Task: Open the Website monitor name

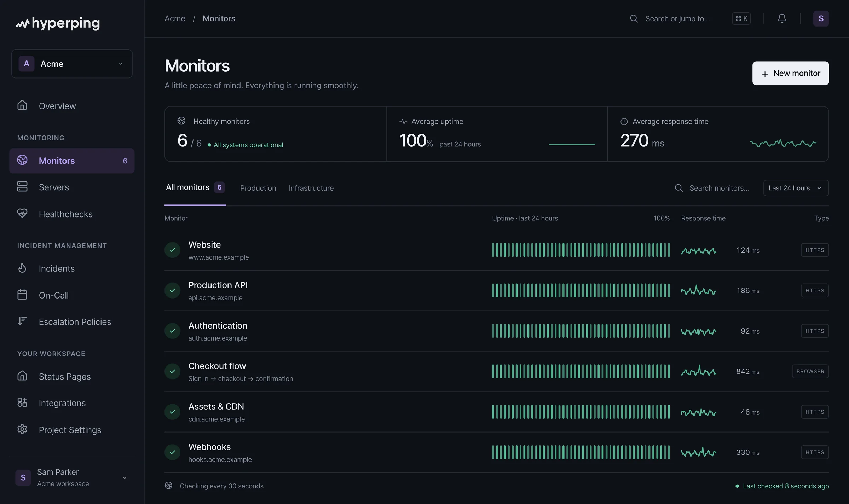Action: 204,245
